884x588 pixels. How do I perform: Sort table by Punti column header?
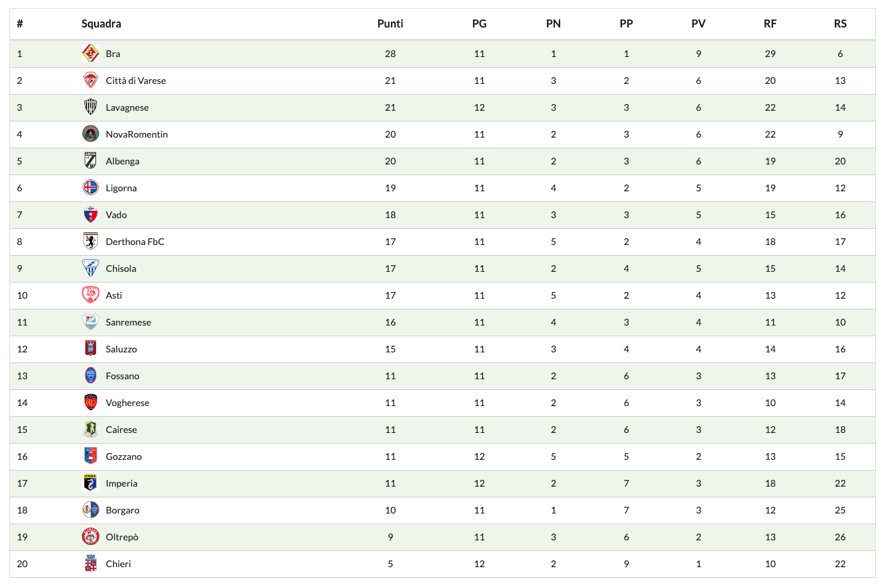tap(390, 23)
